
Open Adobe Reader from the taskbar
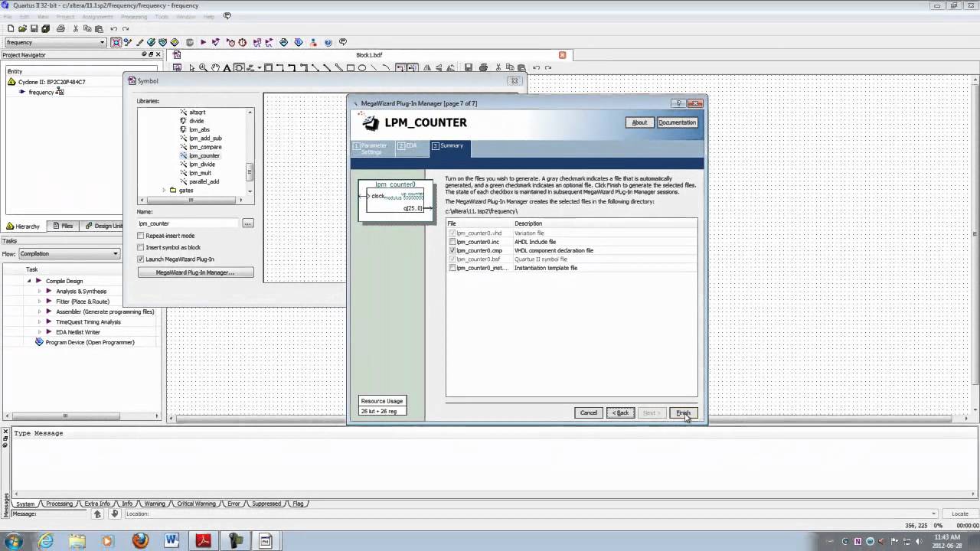(x=203, y=541)
